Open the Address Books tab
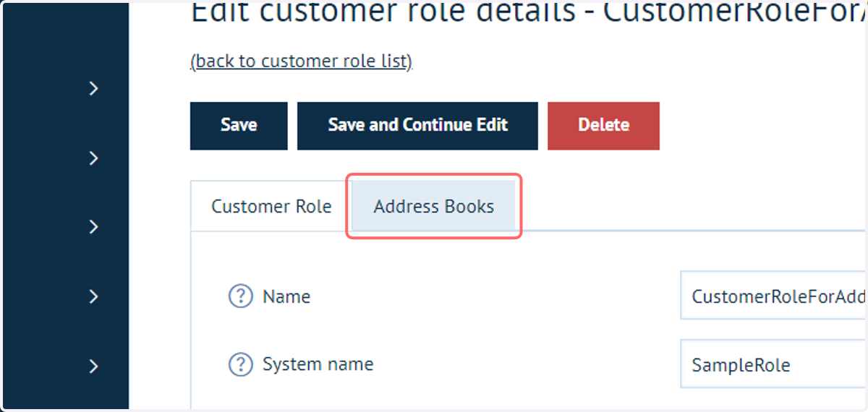868x412 pixels. coord(434,207)
